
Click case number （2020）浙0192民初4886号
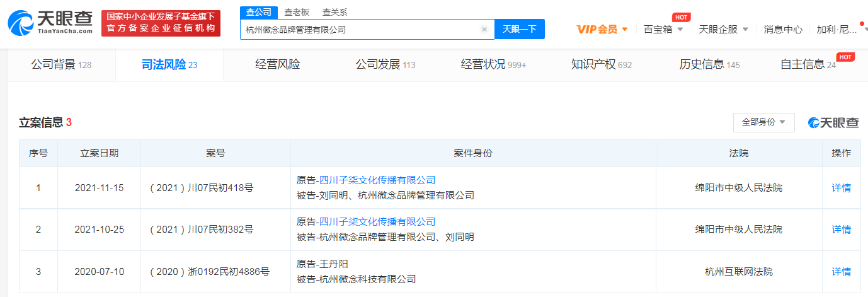coord(210,272)
